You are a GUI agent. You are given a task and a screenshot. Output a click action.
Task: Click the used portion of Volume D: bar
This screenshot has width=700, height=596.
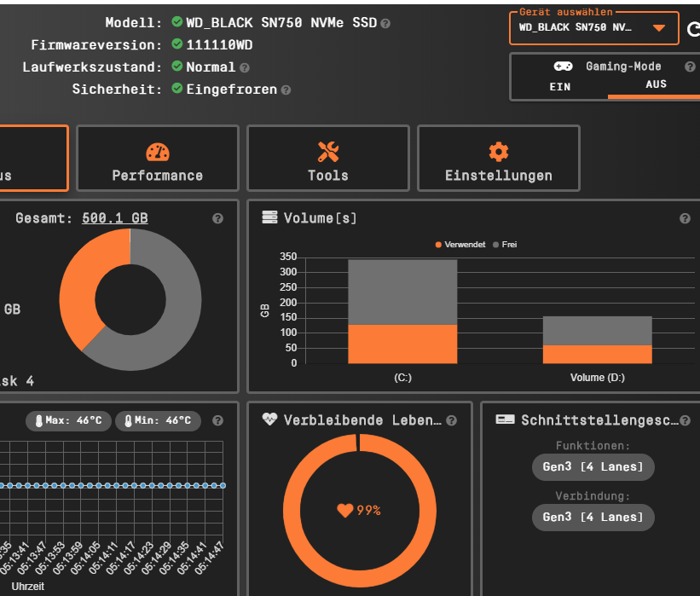pyautogui.click(x=598, y=354)
